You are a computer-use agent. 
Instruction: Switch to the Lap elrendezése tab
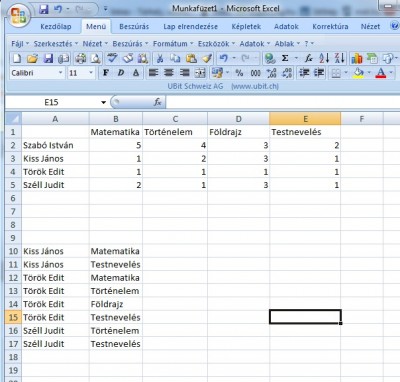[x=190, y=27]
